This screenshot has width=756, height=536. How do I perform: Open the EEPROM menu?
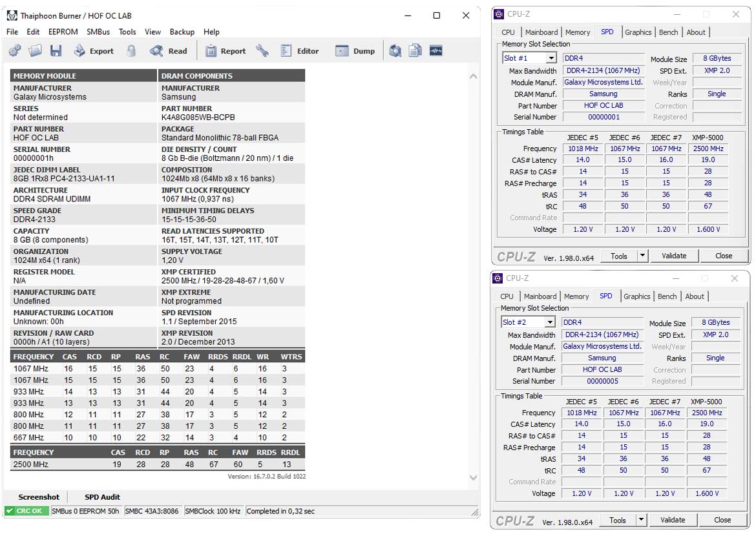(63, 32)
